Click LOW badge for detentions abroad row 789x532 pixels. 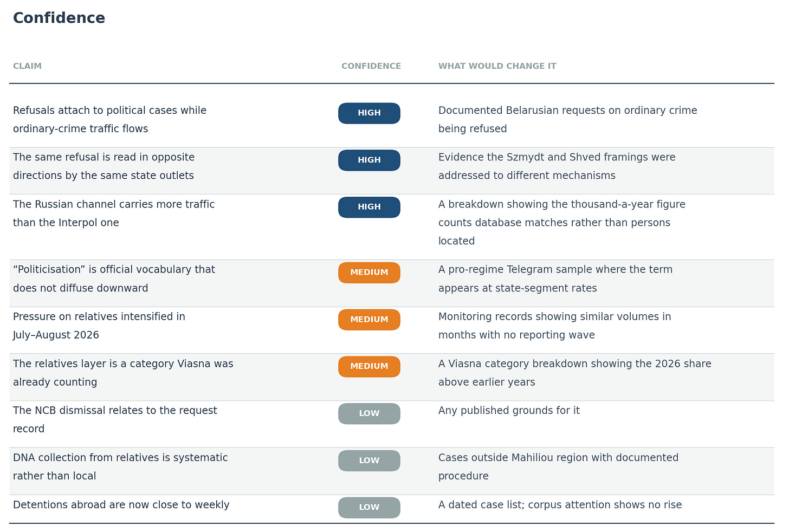pos(369,508)
